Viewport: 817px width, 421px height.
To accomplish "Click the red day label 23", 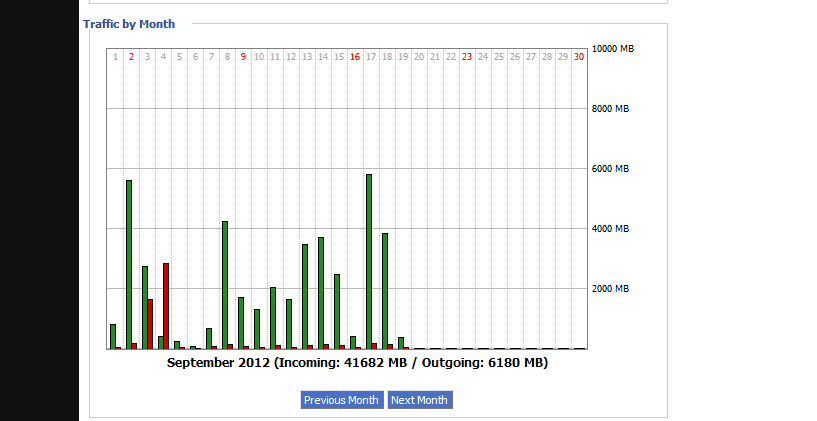I will [x=467, y=57].
